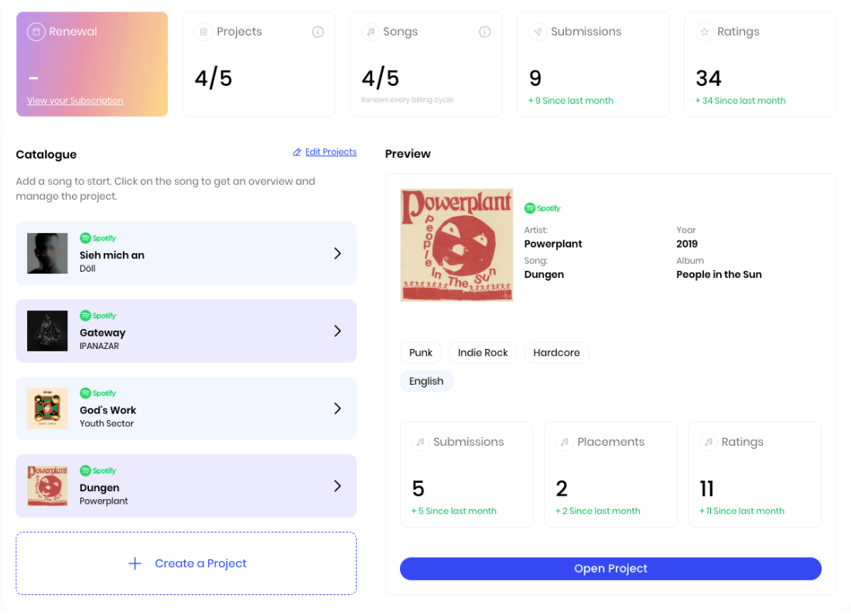Open the View your Subscription link

76,101
